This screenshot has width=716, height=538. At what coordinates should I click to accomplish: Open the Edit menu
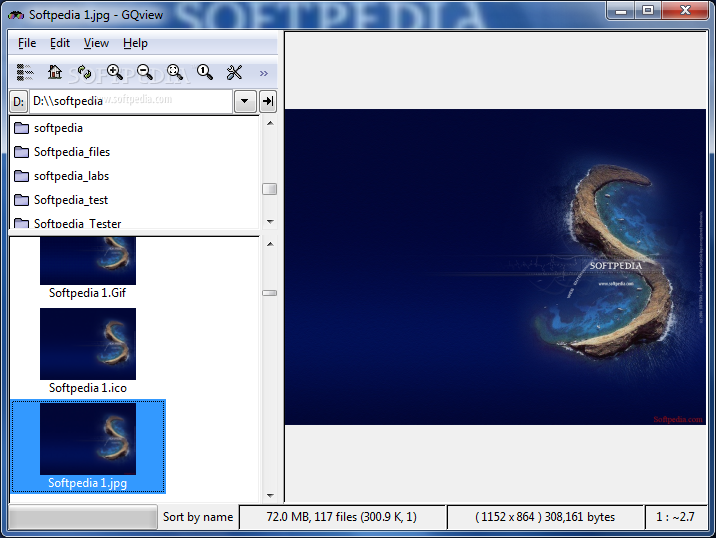click(60, 43)
